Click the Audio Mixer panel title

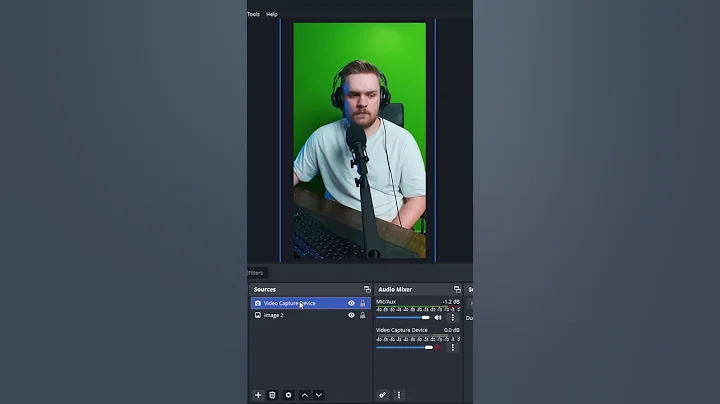pyautogui.click(x=395, y=289)
